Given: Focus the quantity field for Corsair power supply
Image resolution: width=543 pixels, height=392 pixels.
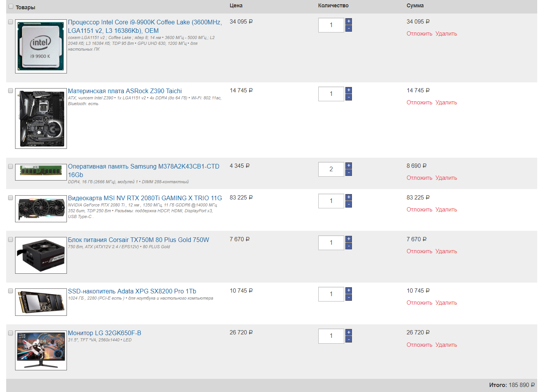Looking at the screenshot, I should click(331, 243).
